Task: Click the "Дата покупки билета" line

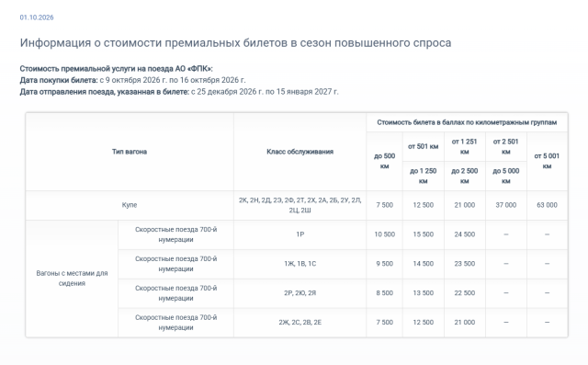Action: (x=132, y=80)
